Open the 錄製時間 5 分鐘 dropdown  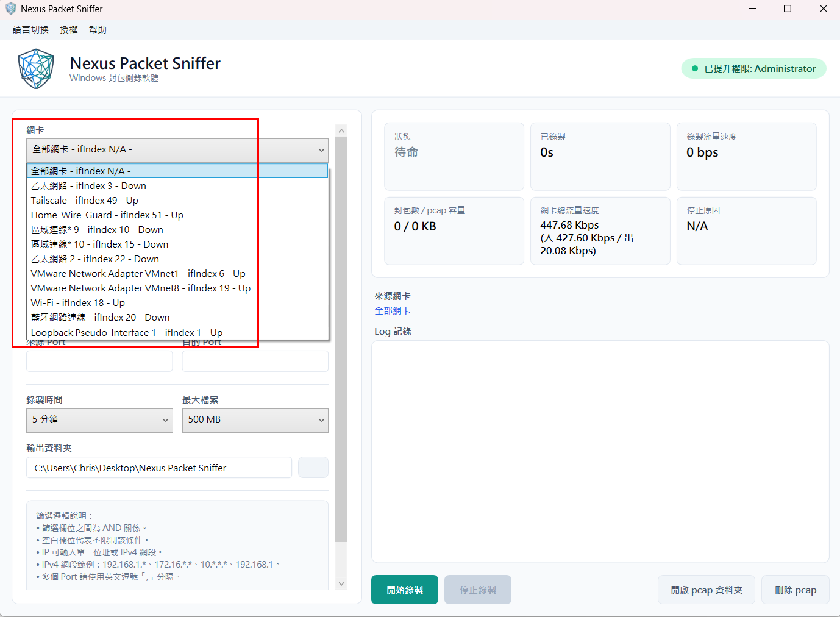[99, 420]
